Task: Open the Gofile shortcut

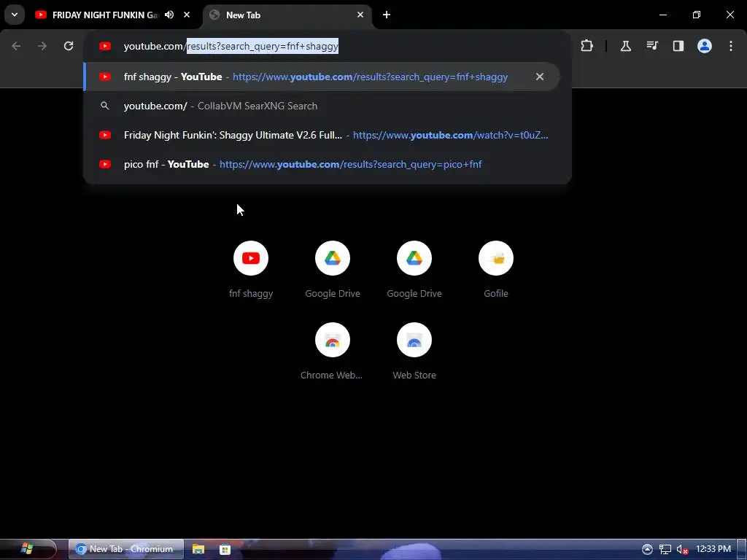Action: point(496,269)
